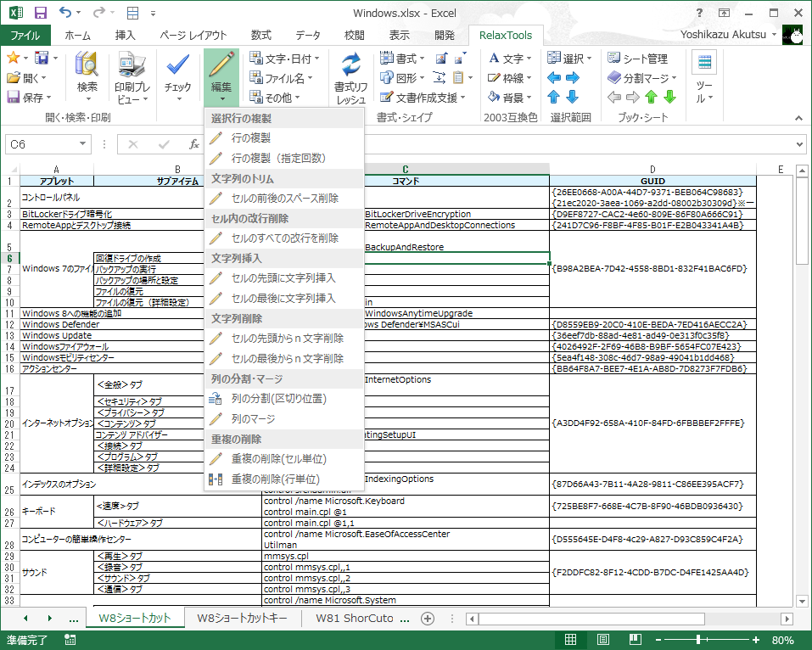Click the horizontal scrollbar thumb

(591, 619)
